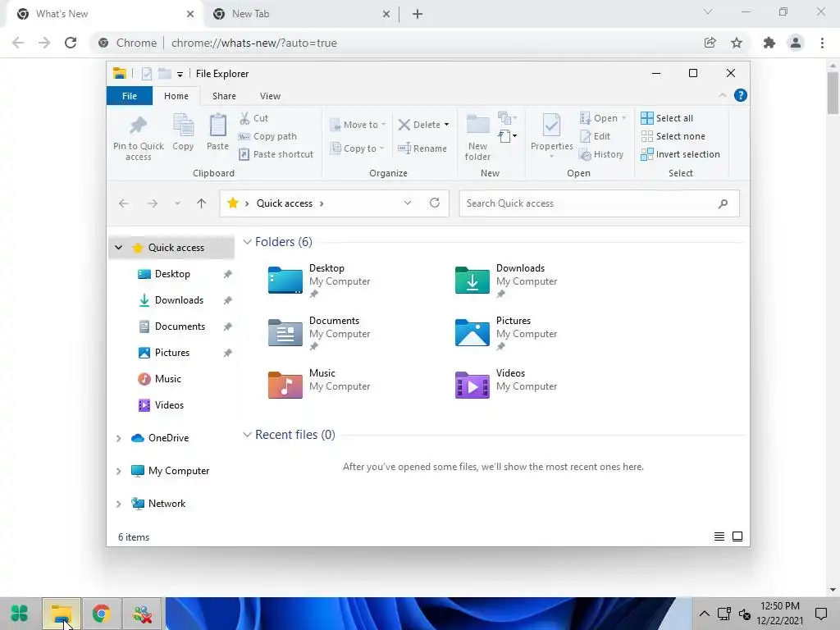840x630 pixels.
Task: Open recent locations dropdown arrow
Action: [x=177, y=203]
